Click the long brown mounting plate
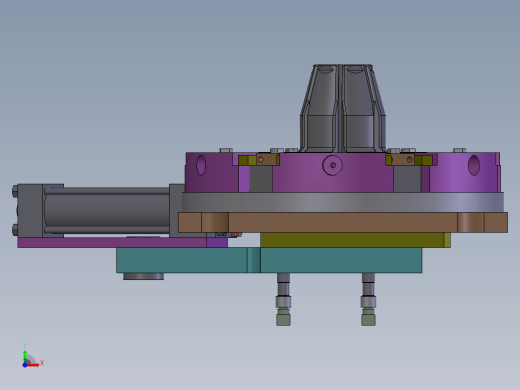 pos(343,222)
